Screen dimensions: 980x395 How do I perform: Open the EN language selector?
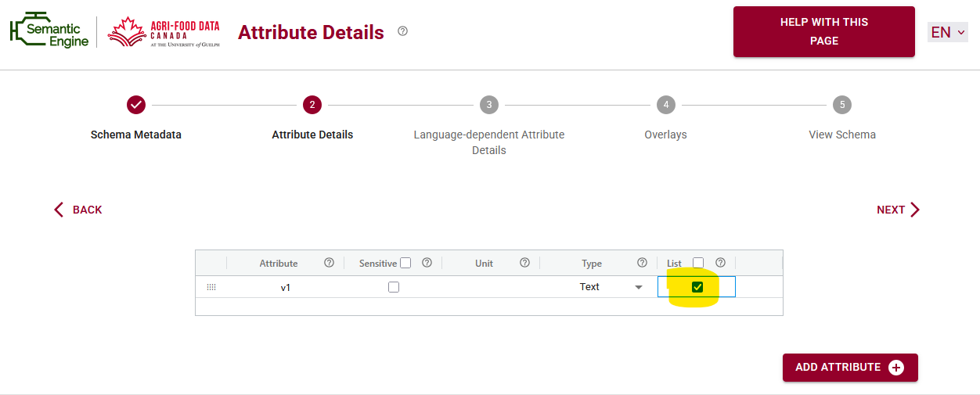[x=947, y=32]
